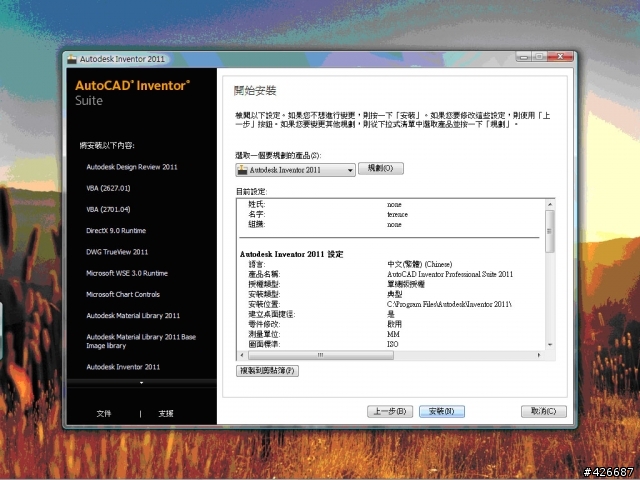640x480 pixels.
Task: Click the 取消(C) cancel button
Action: 544,411
